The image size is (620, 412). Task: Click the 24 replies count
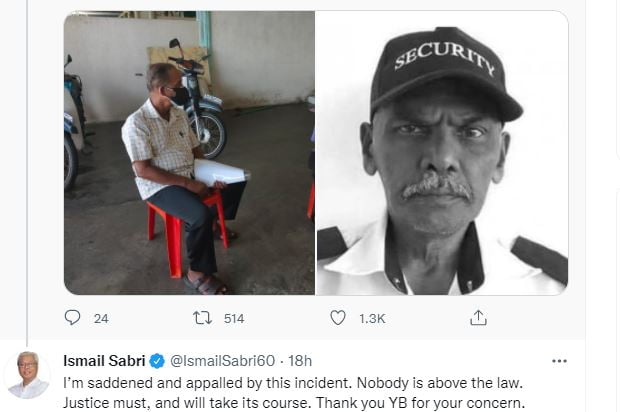pos(100,318)
